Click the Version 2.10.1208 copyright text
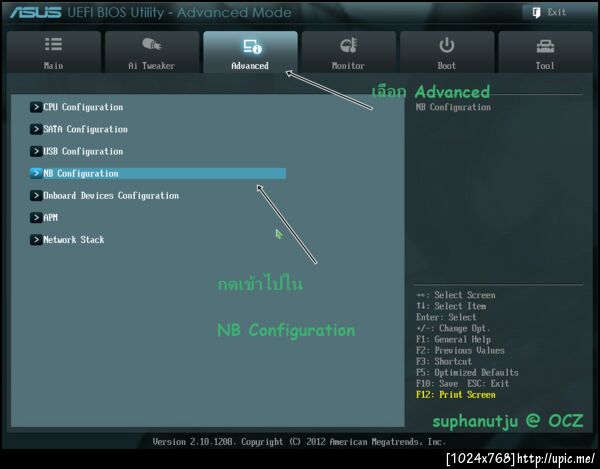This screenshot has height=469, width=600. coord(299,442)
